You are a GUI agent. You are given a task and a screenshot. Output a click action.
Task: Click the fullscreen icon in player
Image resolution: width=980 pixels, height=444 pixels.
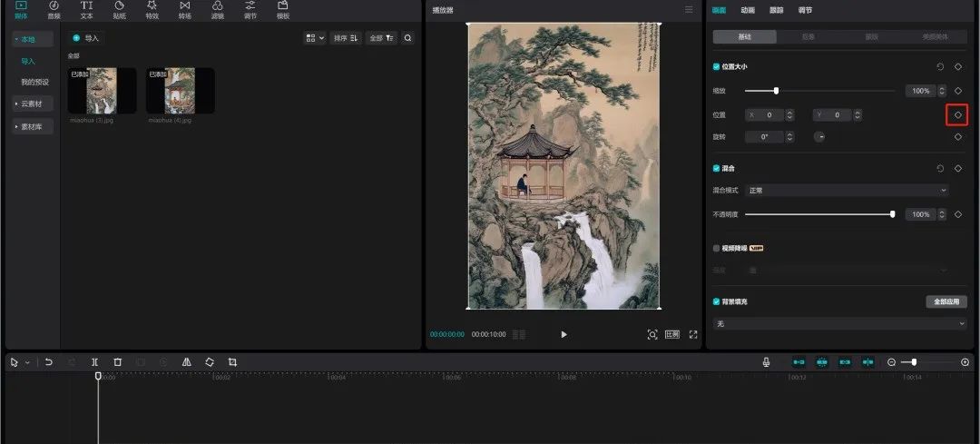[x=693, y=334]
